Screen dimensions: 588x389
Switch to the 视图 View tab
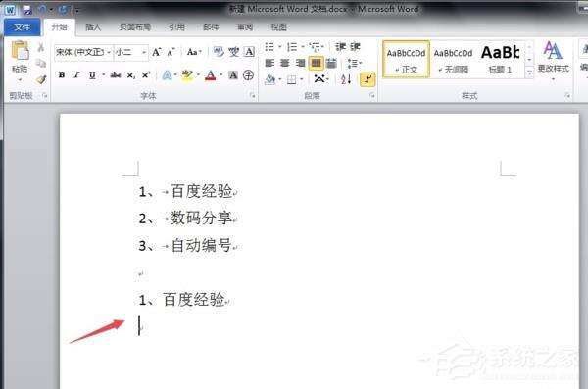pos(278,27)
